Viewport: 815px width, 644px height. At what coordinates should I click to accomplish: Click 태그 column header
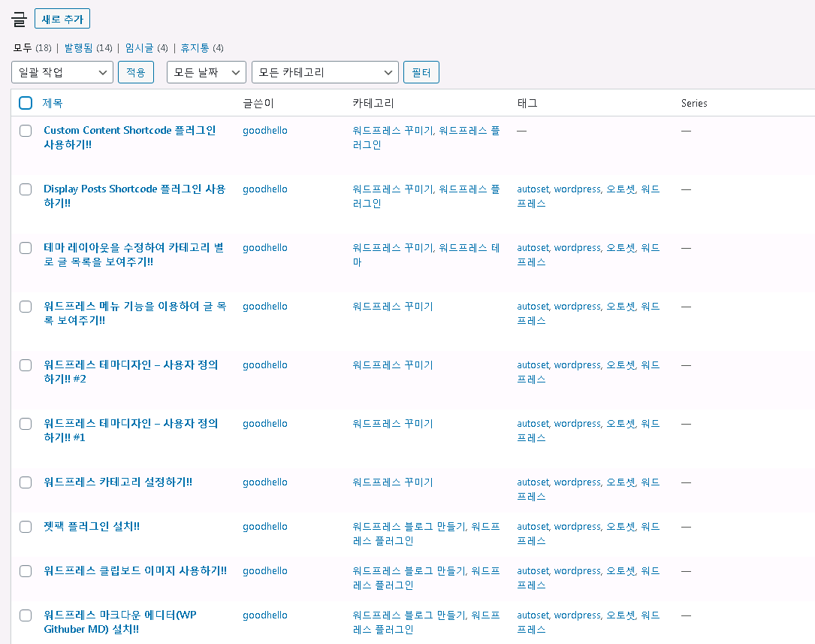(x=527, y=103)
